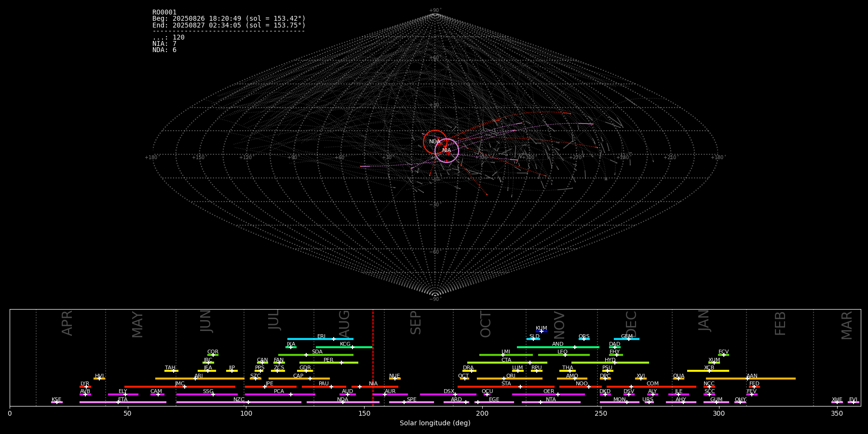Screen dimensions: 868x434
Task: Select the XCB shower bar
Action: tap(708, 371)
